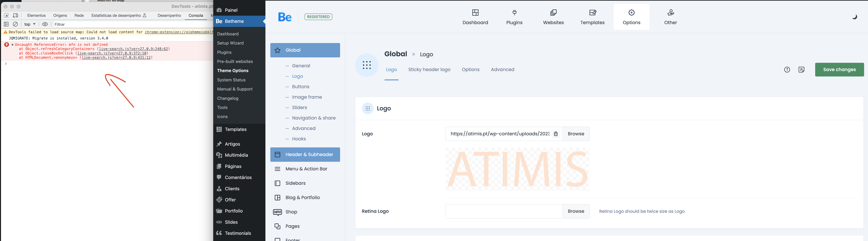Screen dimensions: 868x241
Task: Select Buttons under Global
Action: pyautogui.click(x=301, y=87)
